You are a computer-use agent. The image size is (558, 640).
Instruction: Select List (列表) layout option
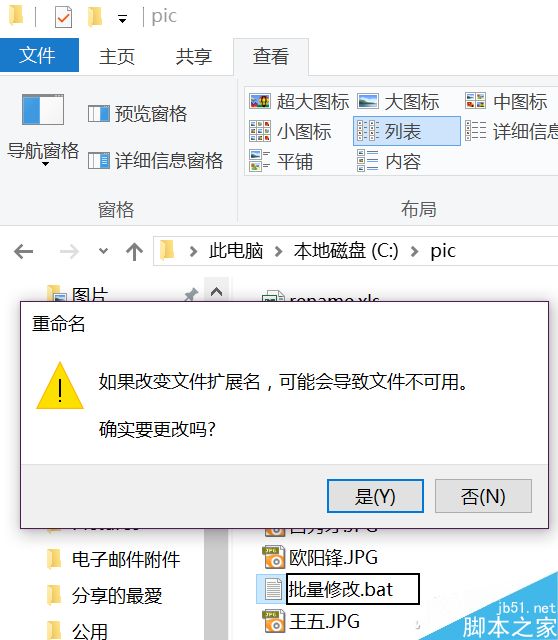tap(407, 131)
